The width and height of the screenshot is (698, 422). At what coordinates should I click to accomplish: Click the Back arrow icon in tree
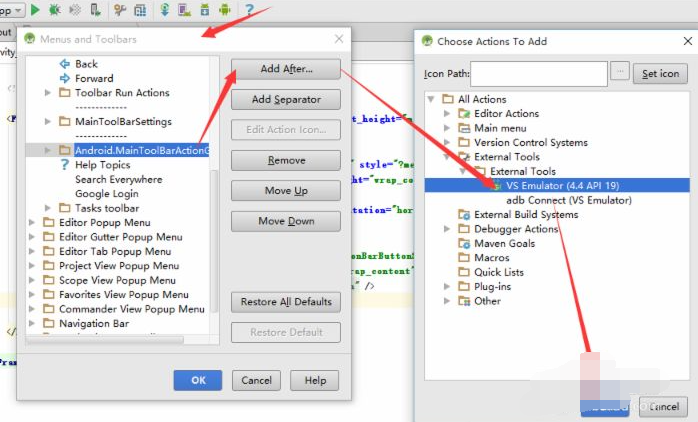(65, 64)
